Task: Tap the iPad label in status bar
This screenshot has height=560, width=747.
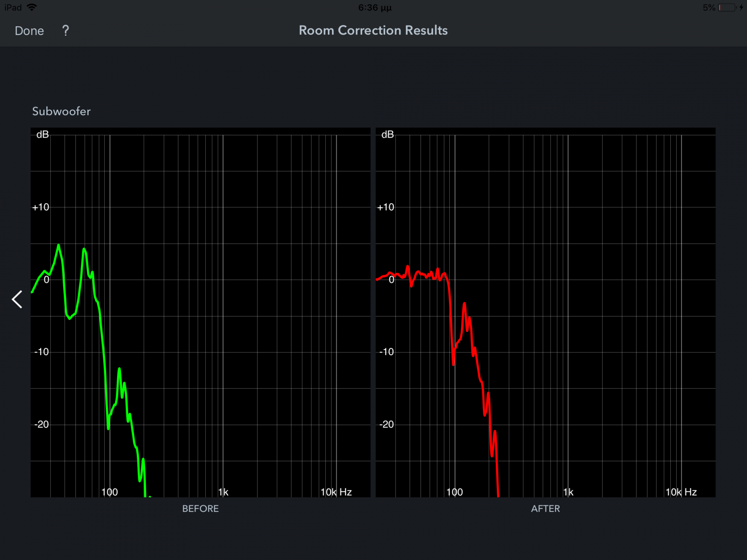Action: click(13, 7)
